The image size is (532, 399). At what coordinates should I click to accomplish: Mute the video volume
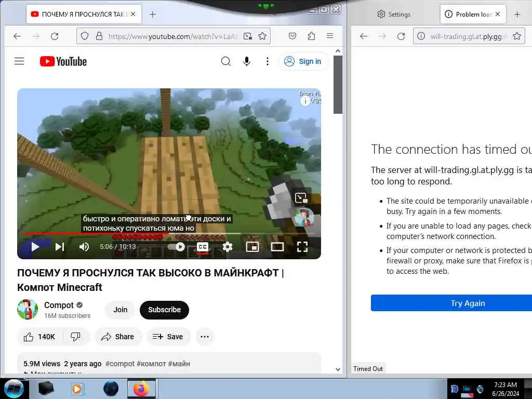tap(84, 247)
